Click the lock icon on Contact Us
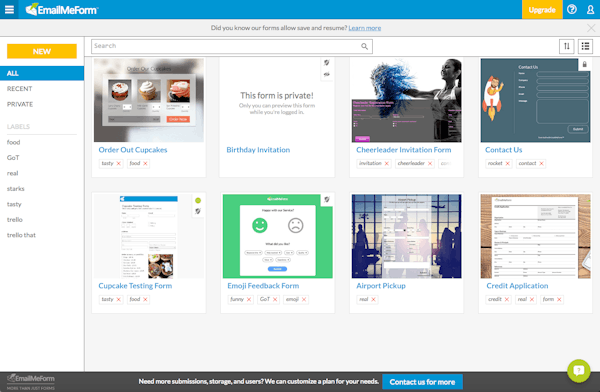The height and width of the screenshot is (392, 600). (x=584, y=64)
